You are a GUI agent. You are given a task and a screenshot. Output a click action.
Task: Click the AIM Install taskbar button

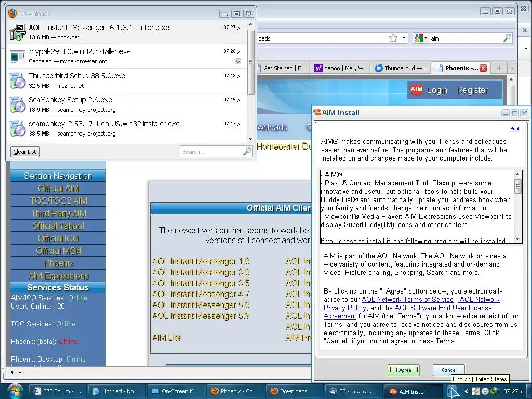click(412, 391)
